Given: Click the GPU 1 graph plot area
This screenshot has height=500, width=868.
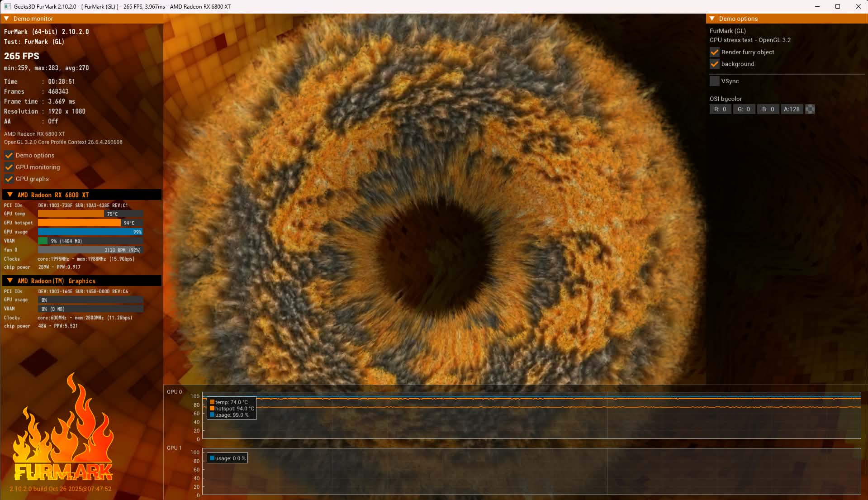Looking at the screenshot, I should pos(531,471).
